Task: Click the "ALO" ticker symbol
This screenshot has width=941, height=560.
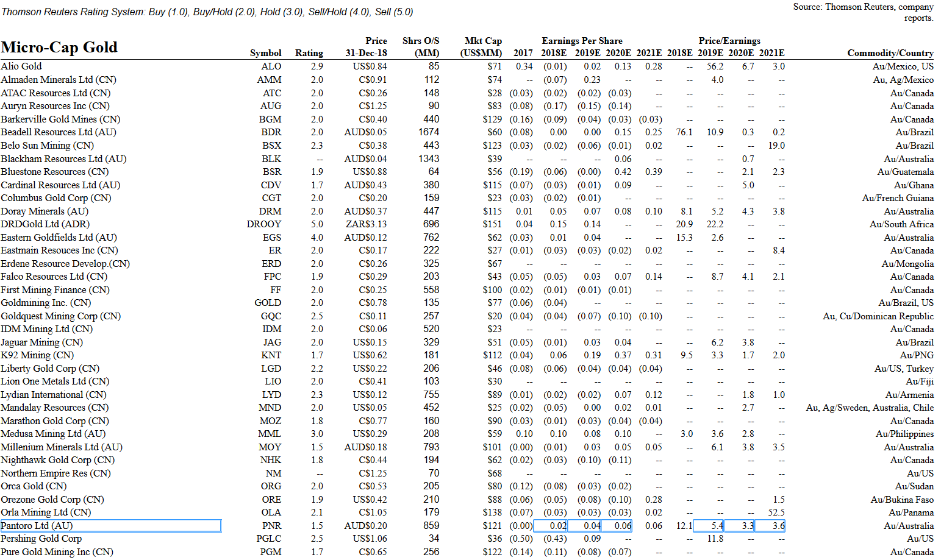Action: pos(271,66)
